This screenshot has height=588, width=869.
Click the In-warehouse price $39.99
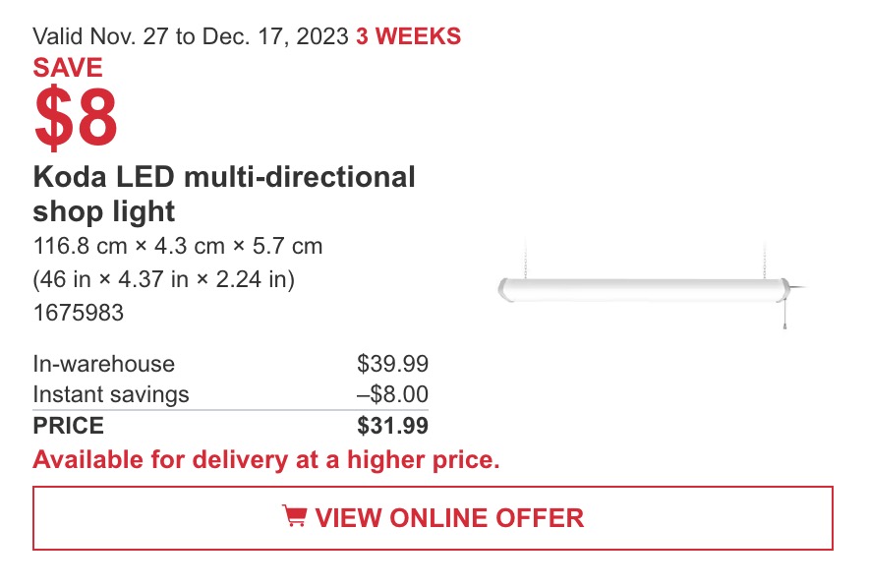pos(392,364)
